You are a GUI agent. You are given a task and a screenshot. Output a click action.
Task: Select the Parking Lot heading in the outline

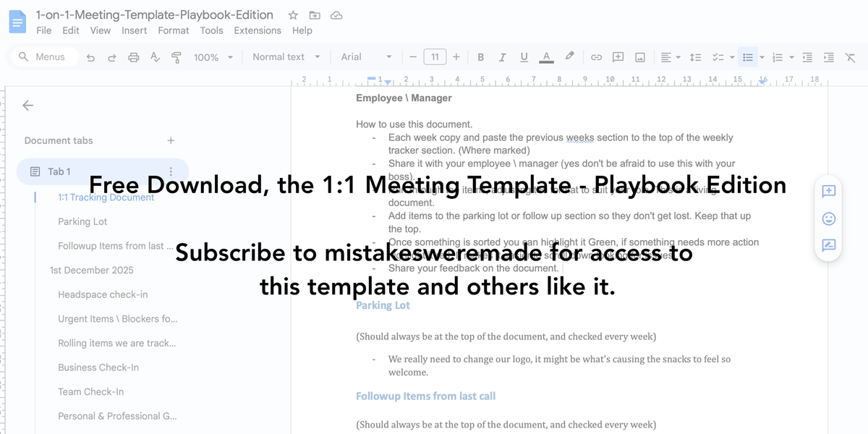[x=82, y=221]
